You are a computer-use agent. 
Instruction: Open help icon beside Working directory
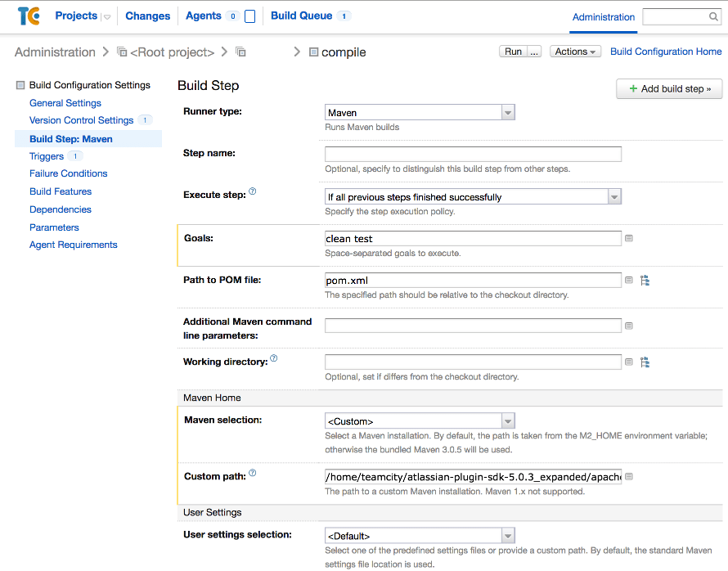(274, 358)
